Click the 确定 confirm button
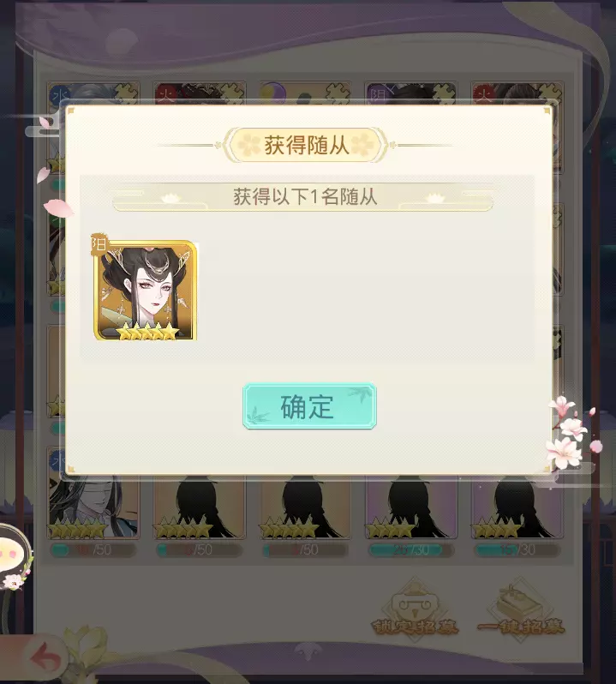This screenshot has width=616, height=684. [309, 406]
